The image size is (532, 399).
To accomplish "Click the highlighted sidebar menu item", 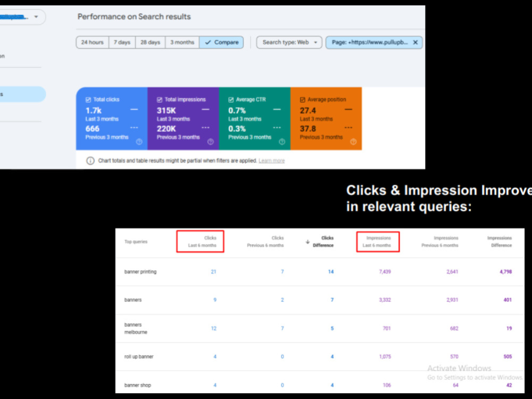I will click(x=22, y=94).
